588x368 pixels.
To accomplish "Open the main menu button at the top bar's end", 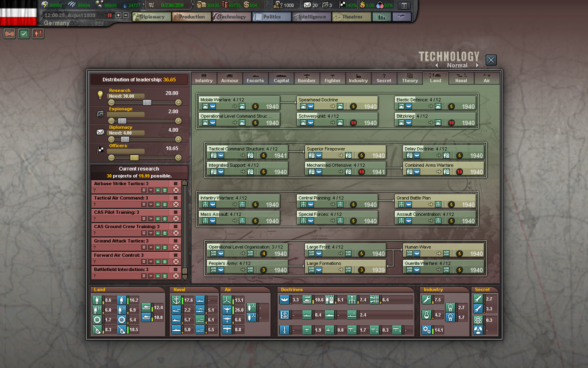I will (404, 6).
